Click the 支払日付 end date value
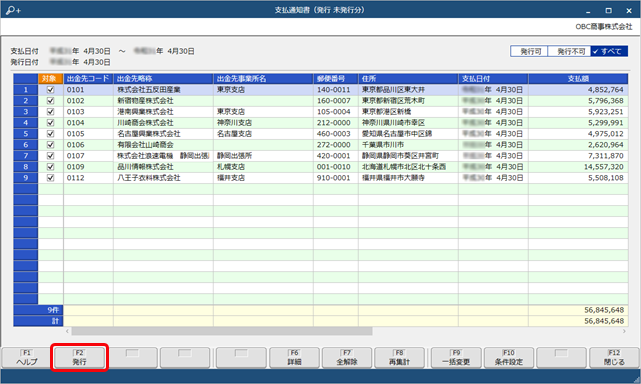641x384 pixels. pos(164,51)
